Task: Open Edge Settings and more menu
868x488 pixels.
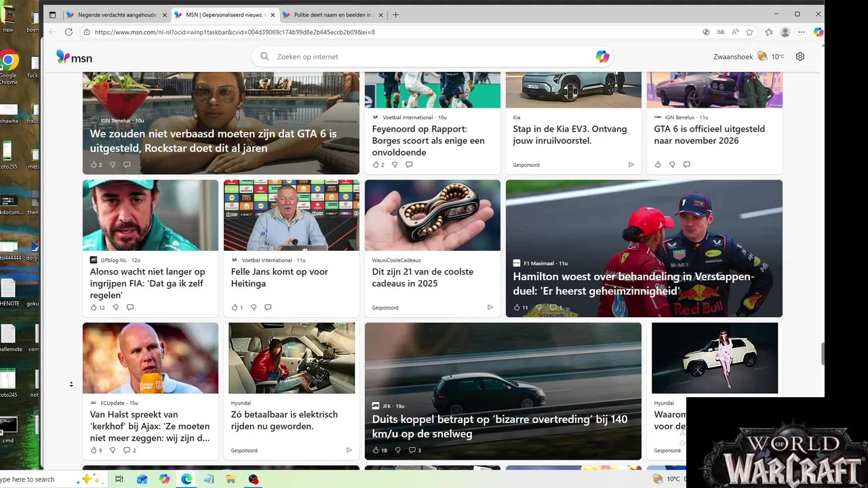Action: pyautogui.click(x=802, y=32)
